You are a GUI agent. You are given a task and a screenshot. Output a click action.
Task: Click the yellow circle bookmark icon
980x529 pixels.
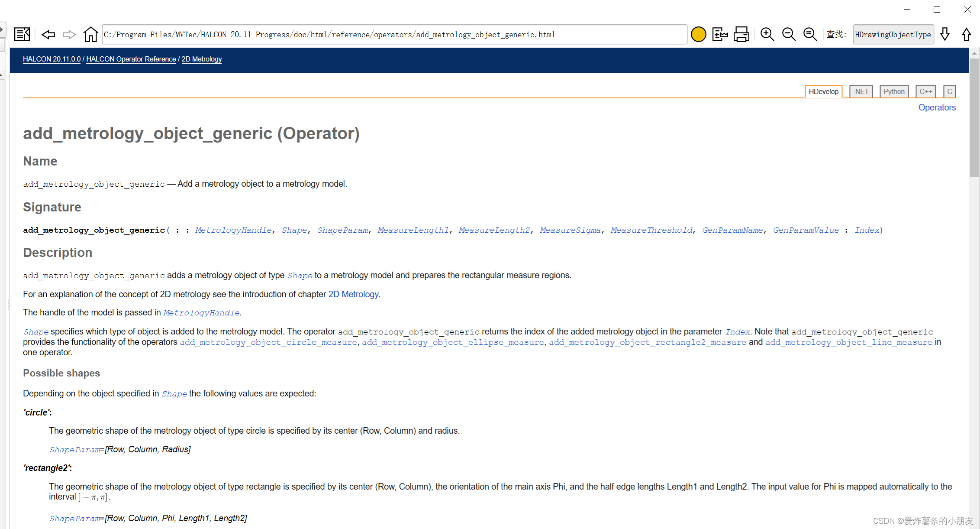698,34
